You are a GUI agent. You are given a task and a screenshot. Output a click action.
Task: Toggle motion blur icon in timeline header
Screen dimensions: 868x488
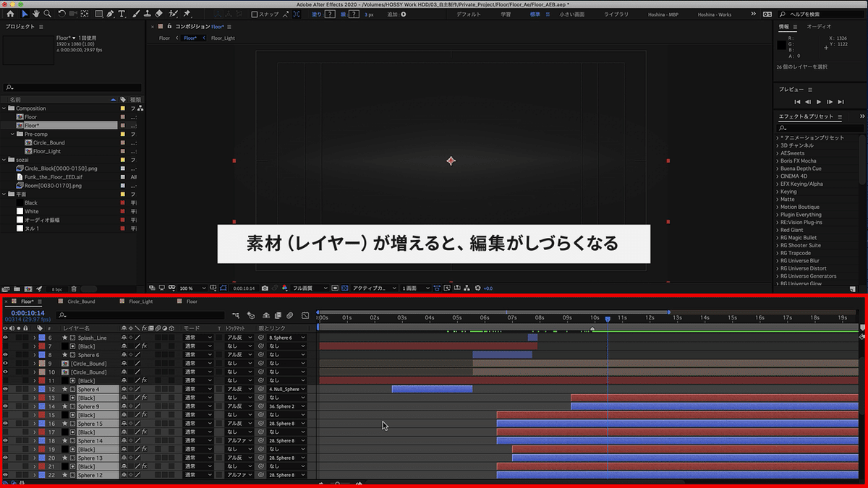coord(289,315)
